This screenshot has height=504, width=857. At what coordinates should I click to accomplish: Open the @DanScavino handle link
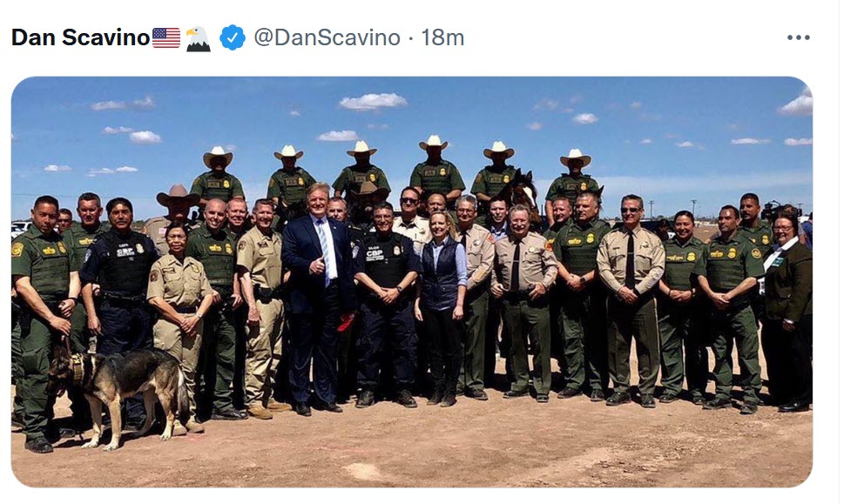point(327,37)
